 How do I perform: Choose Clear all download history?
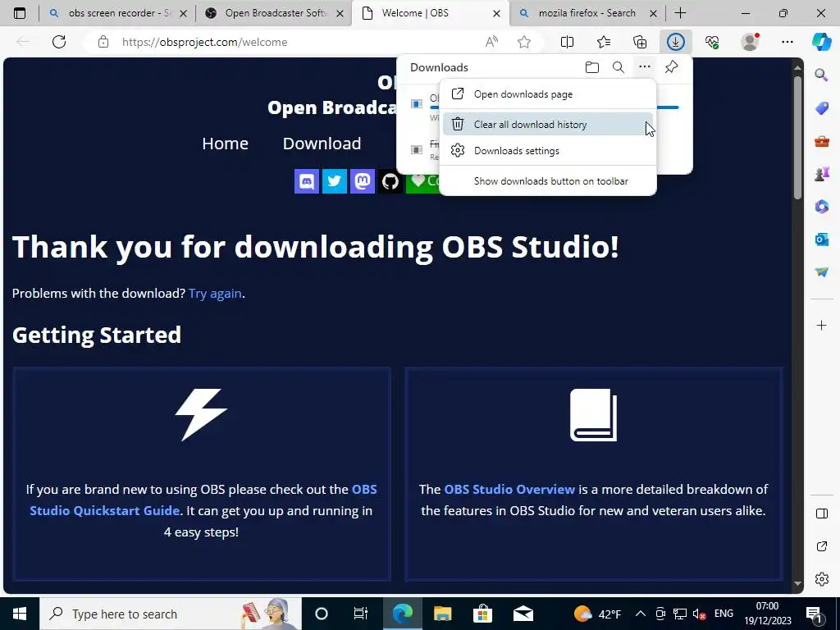(547, 125)
